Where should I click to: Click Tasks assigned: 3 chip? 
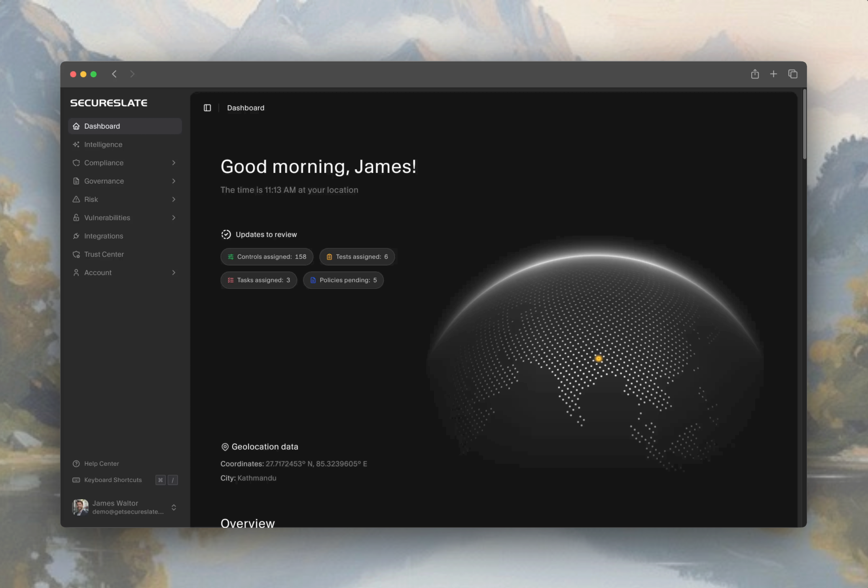tap(259, 280)
